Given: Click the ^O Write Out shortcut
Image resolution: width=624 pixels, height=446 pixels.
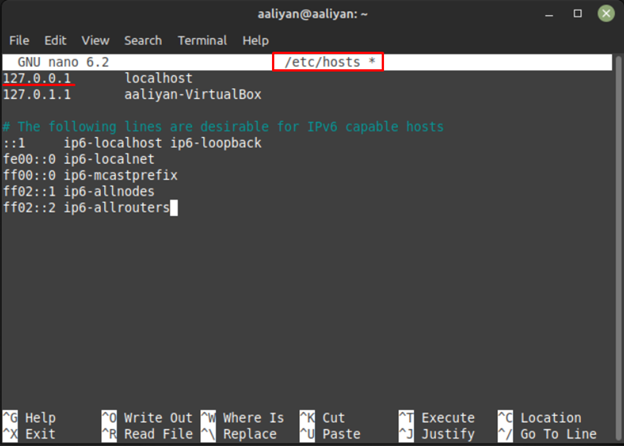Looking at the screenshot, I should tap(147, 418).
